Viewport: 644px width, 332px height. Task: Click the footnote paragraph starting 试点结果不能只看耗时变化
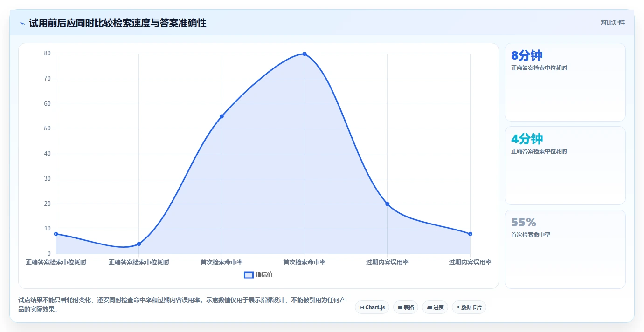tap(182, 305)
